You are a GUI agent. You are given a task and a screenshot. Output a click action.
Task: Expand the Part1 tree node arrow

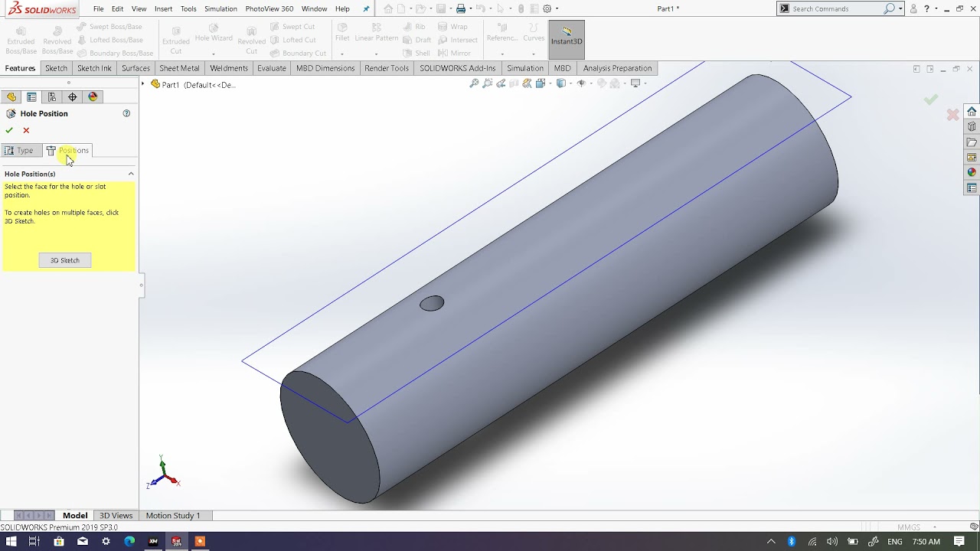(x=143, y=84)
